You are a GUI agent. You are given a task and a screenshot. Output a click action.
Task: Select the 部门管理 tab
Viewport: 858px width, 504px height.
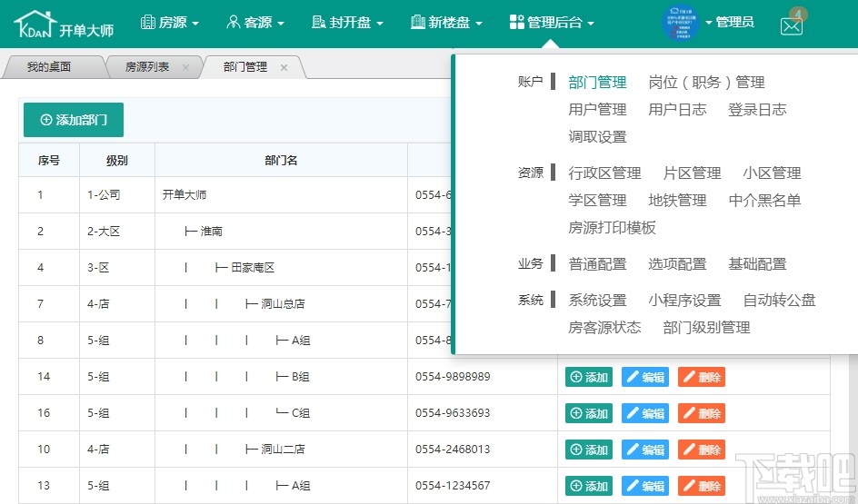point(245,66)
